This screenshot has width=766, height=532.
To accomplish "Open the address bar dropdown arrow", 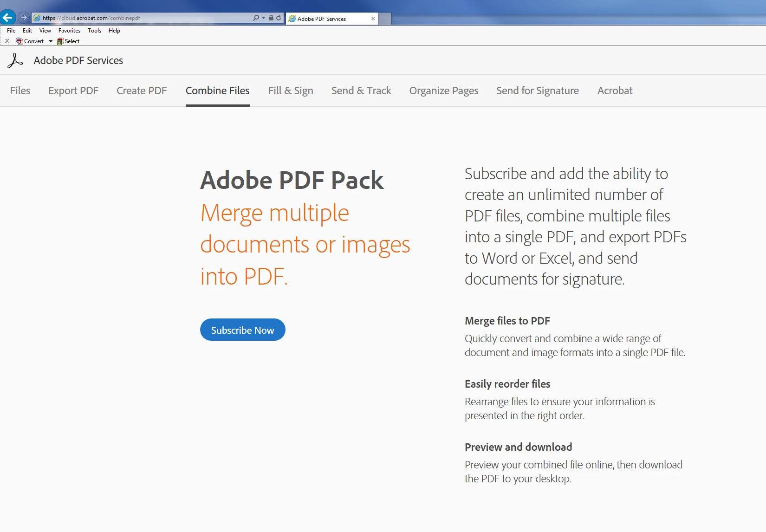I will click(263, 18).
